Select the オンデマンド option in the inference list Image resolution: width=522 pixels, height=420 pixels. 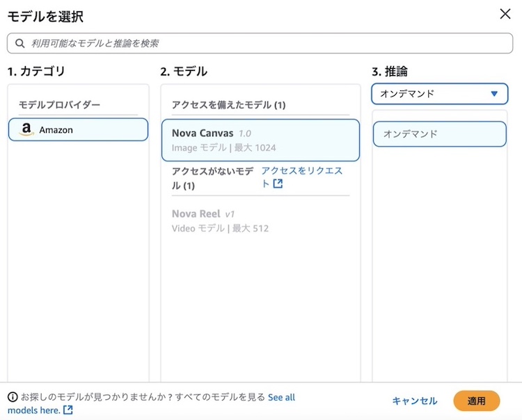click(440, 134)
